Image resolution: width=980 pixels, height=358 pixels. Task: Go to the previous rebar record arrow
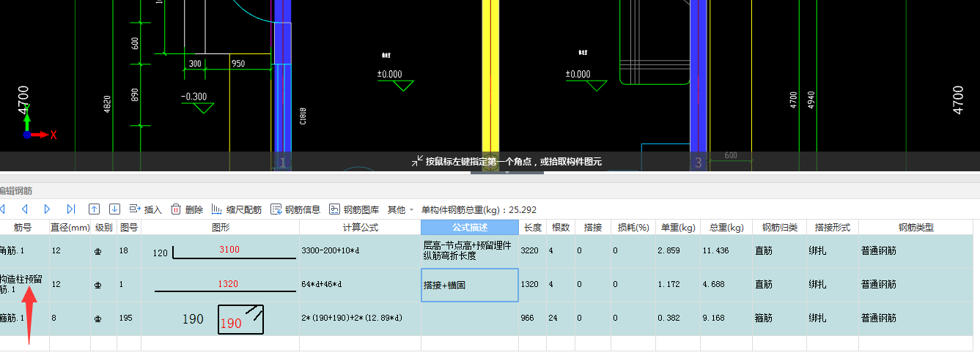pyautogui.click(x=24, y=209)
